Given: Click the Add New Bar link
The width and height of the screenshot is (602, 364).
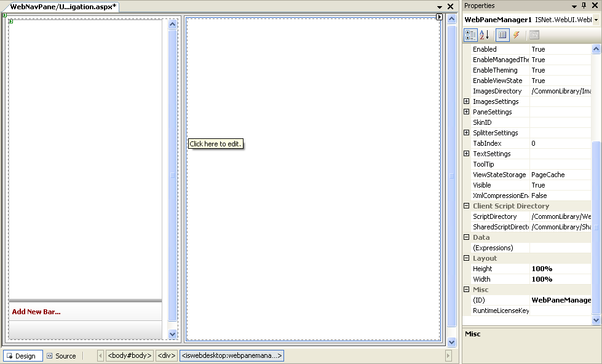Looking at the screenshot, I should [36, 312].
